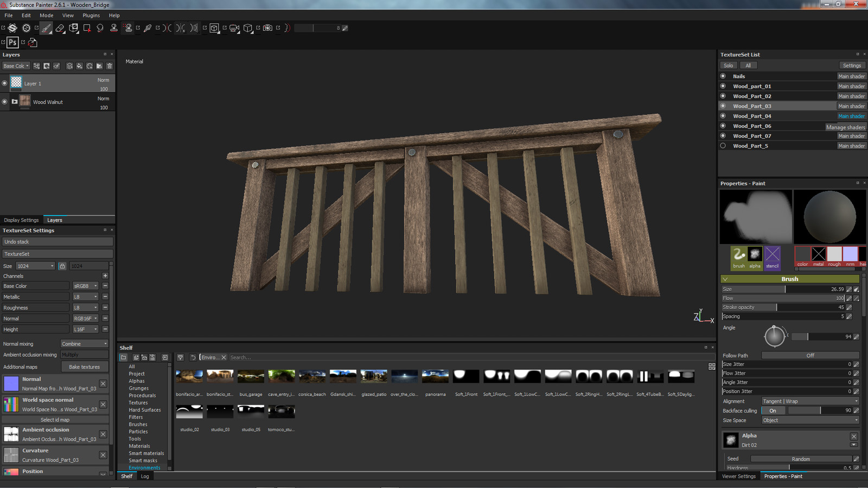Image resolution: width=868 pixels, height=488 pixels.
Task: Add a folder to layers
Action: (99, 66)
